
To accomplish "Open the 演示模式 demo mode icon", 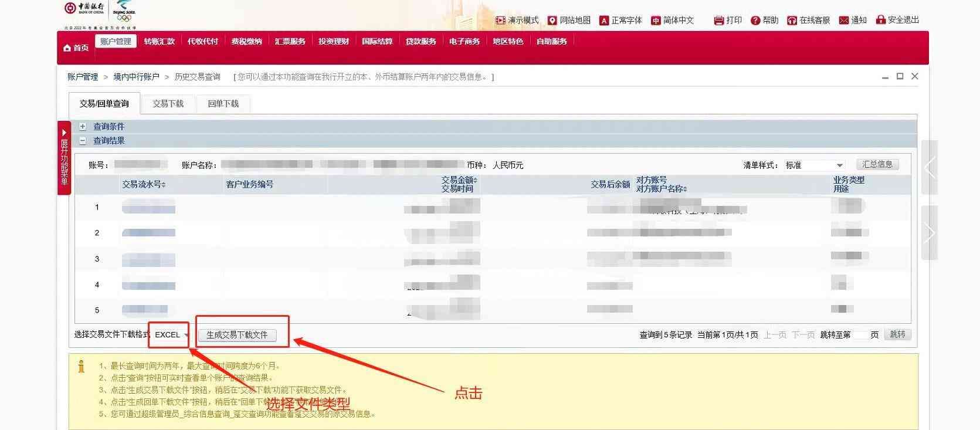I will pos(500,20).
